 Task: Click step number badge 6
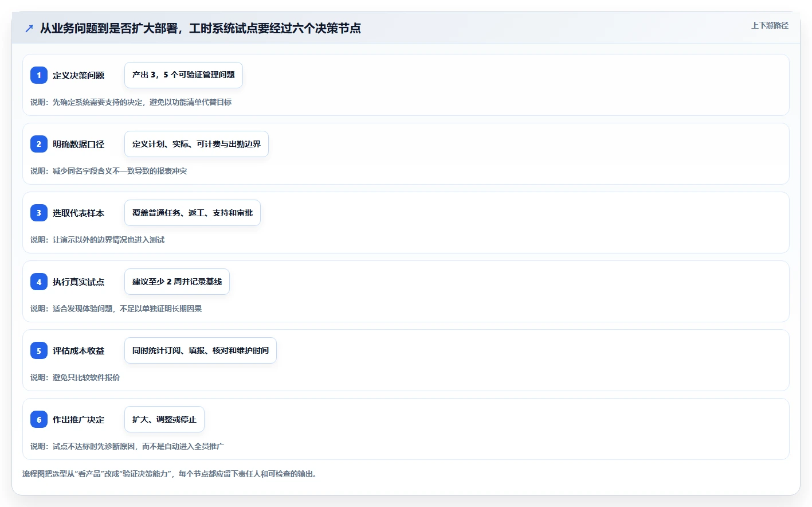point(39,419)
